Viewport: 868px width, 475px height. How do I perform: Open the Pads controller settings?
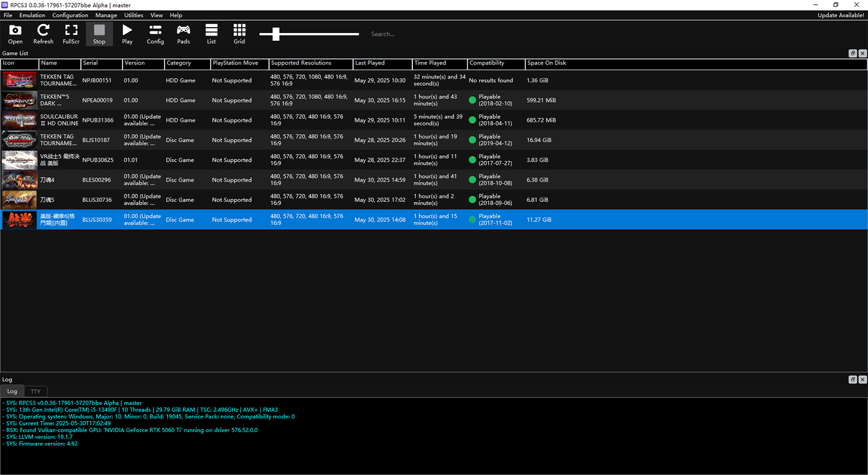pos(183,34)
